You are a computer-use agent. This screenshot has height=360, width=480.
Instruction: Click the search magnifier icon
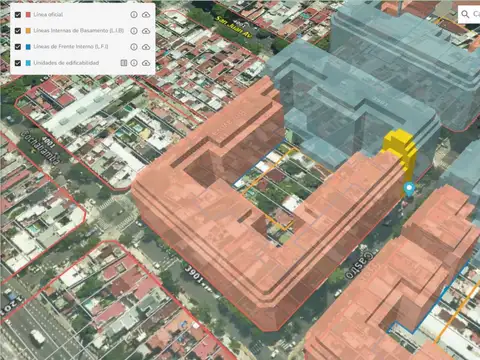465,14
